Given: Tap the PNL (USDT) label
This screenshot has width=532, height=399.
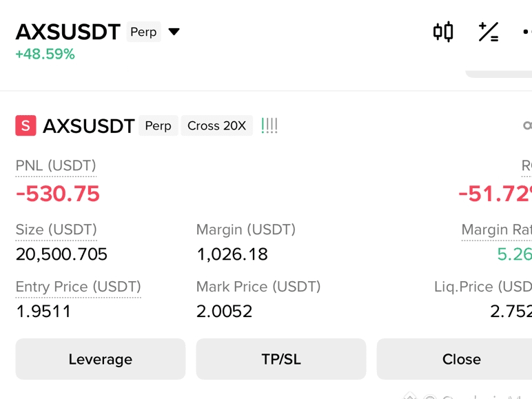Looking at the screenshot, I should click(x=56, y=165).
